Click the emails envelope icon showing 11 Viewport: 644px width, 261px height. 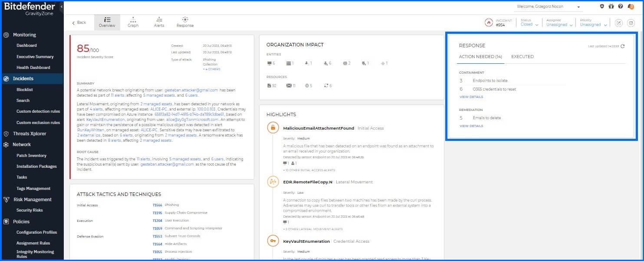click(x=289, y=86)
